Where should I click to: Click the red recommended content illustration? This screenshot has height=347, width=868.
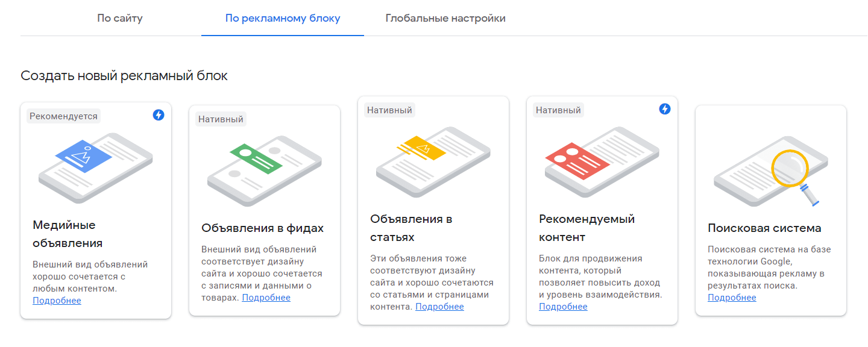[x=602, y=158]
